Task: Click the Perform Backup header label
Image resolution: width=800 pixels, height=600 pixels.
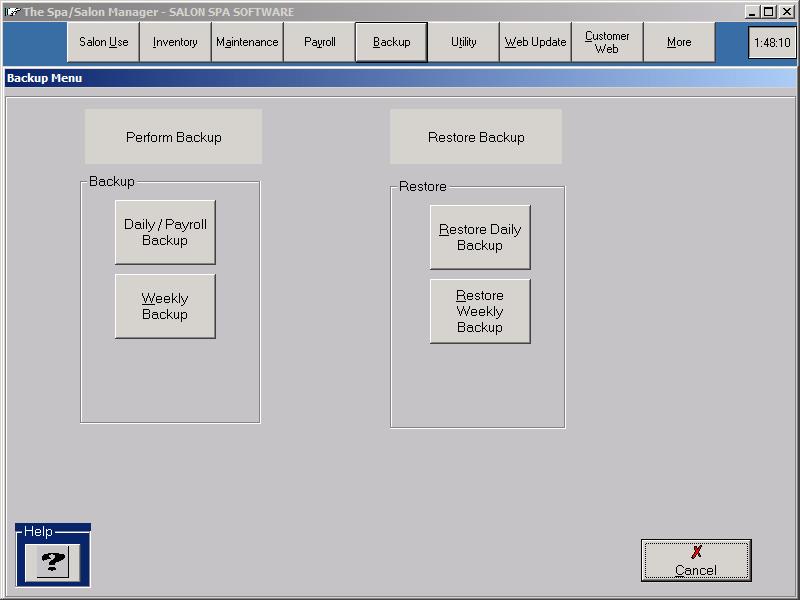Action: click(173, 137)
